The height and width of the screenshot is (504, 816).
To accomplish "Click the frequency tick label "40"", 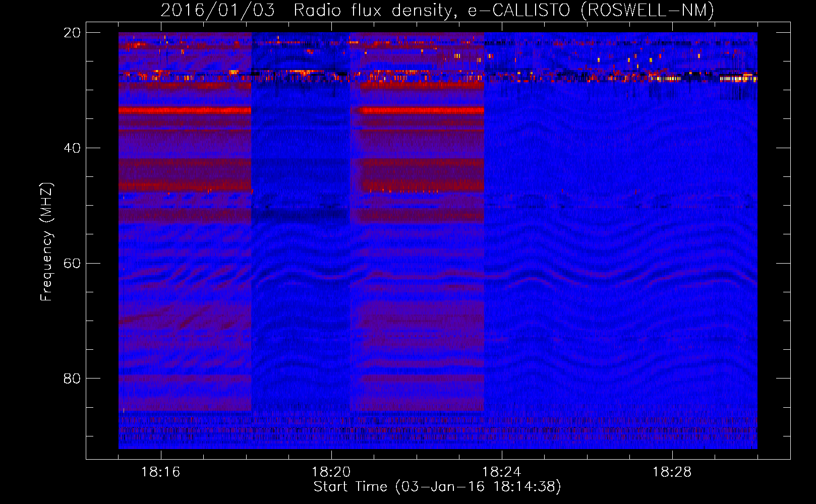I will point(72,148).
